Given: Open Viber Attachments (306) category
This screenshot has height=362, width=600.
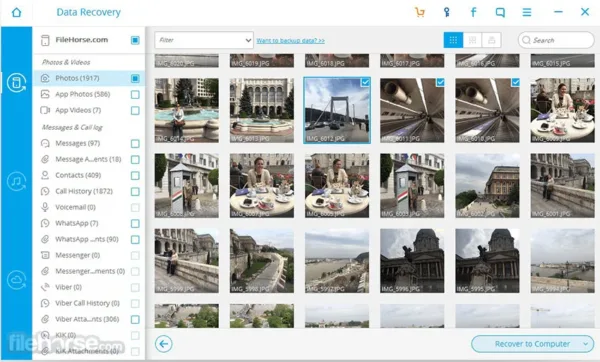Looking at the screenshot, I should pyautogui.click(x=87, y=319).
